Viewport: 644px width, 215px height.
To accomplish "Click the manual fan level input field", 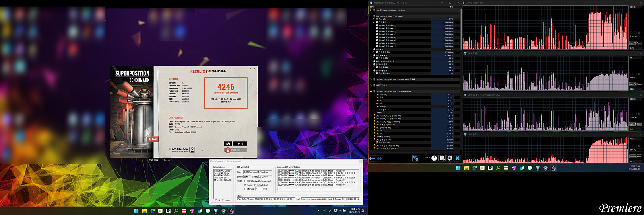I will [x=258, y=188].
